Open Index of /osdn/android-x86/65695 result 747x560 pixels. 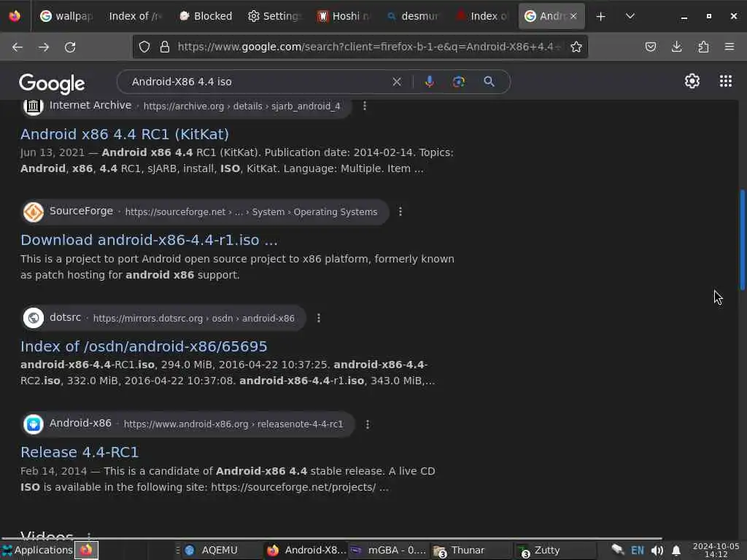[144, 346]
